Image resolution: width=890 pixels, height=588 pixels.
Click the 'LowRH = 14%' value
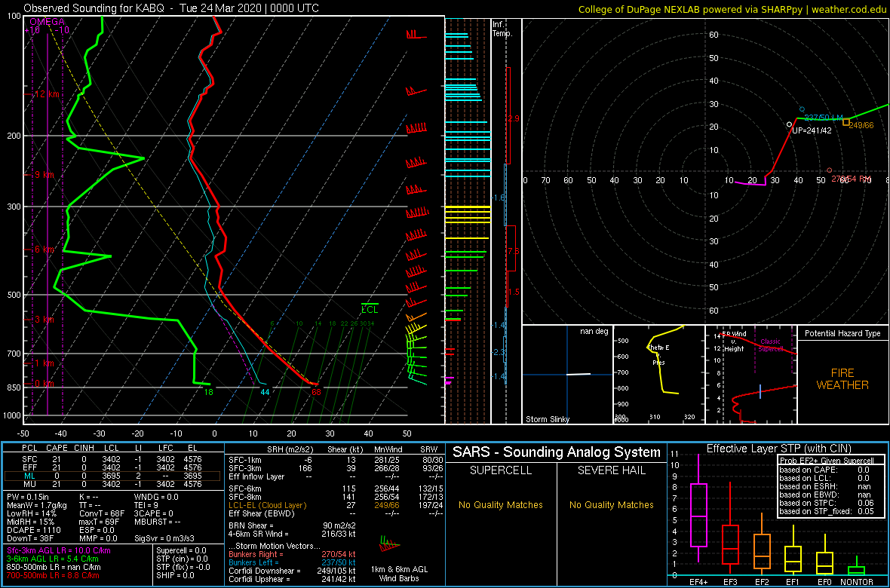(31, 513)
